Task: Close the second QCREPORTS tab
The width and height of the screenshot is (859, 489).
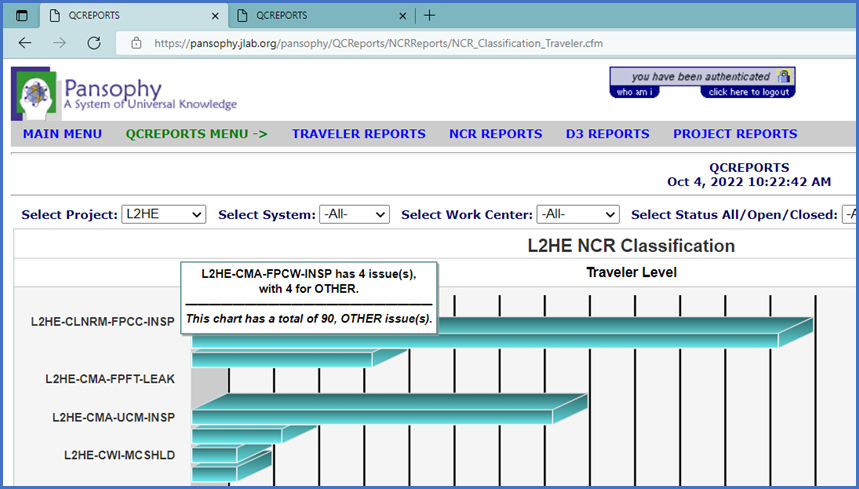Action: pyautogui.click(x=403, y=15)
